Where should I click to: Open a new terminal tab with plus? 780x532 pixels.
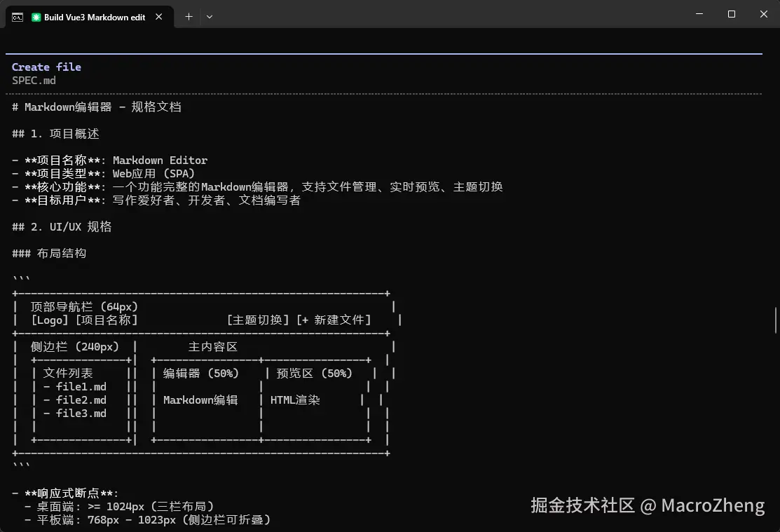(x=189, y=17)
